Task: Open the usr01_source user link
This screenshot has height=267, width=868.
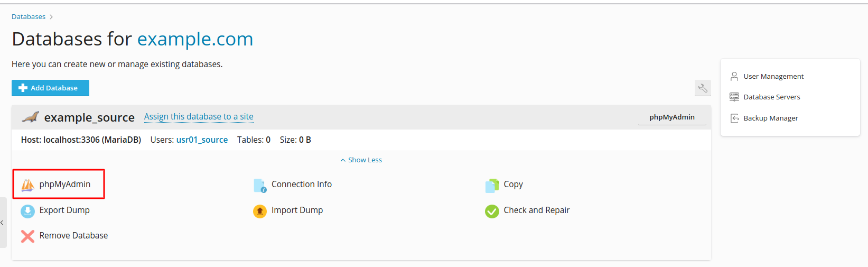Action: (x=202, y=140)
